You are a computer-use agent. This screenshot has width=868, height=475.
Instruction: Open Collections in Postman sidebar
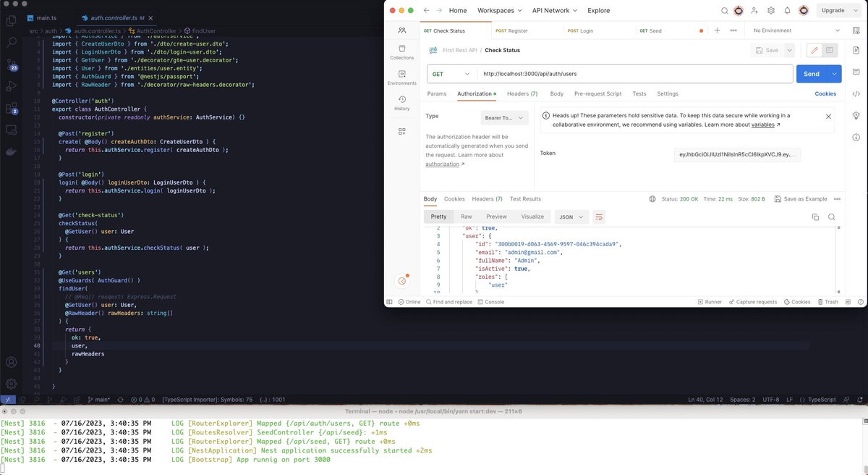402,51
